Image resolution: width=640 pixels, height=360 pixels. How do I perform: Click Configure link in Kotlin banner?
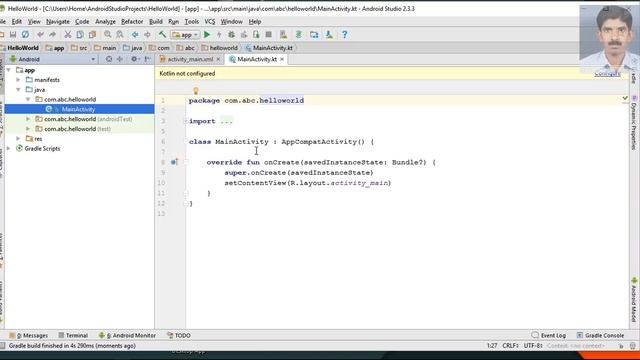pos(607,74)
